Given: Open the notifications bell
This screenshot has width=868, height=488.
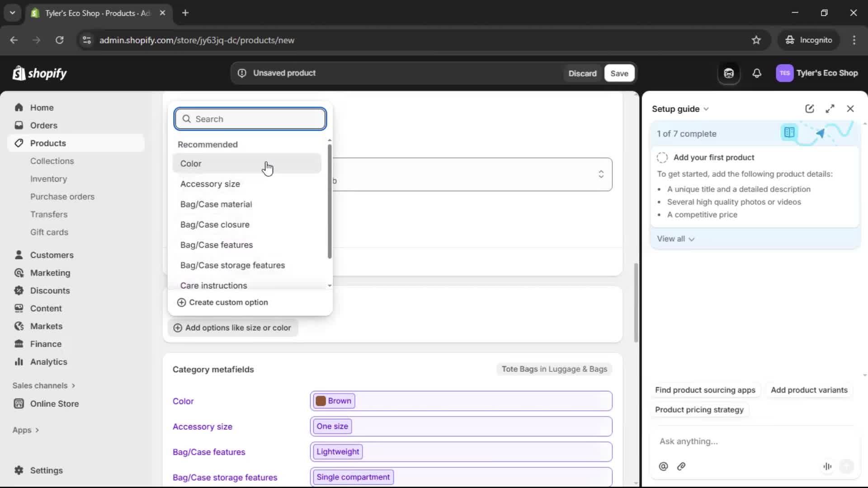Looking at the screenshot, I should [757, 73].
